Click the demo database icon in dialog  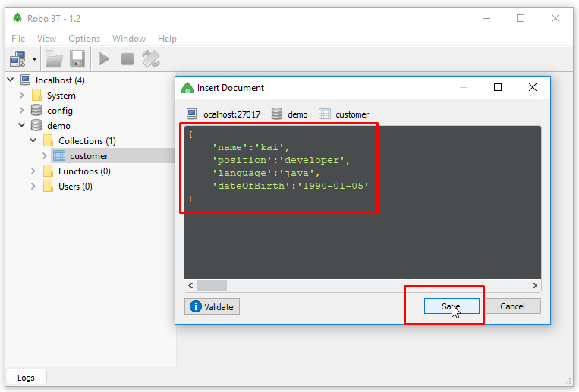pyautogui.click(x=276, y=114)
